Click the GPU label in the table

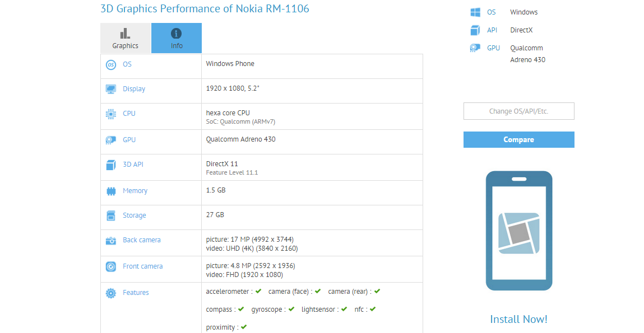click(129, 140)
